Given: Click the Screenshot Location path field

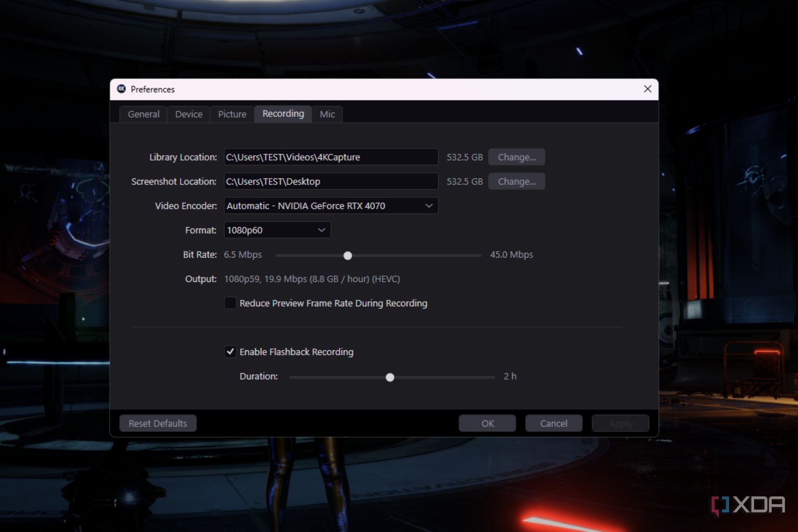Looking at the screenshot, I should click(x=331, y=181).
